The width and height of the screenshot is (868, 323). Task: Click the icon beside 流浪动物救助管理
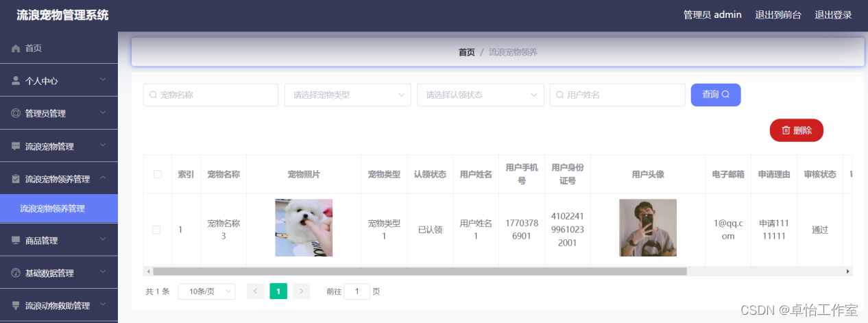(16, 306)
